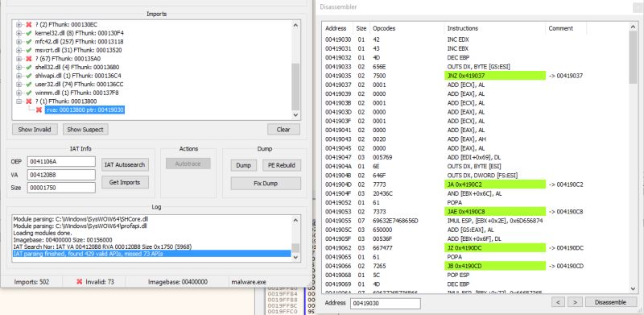Click green check icon beside user32.dll
Image resolution: width=644 pixels, height=315 pixels.
click(x=29, y=85)
